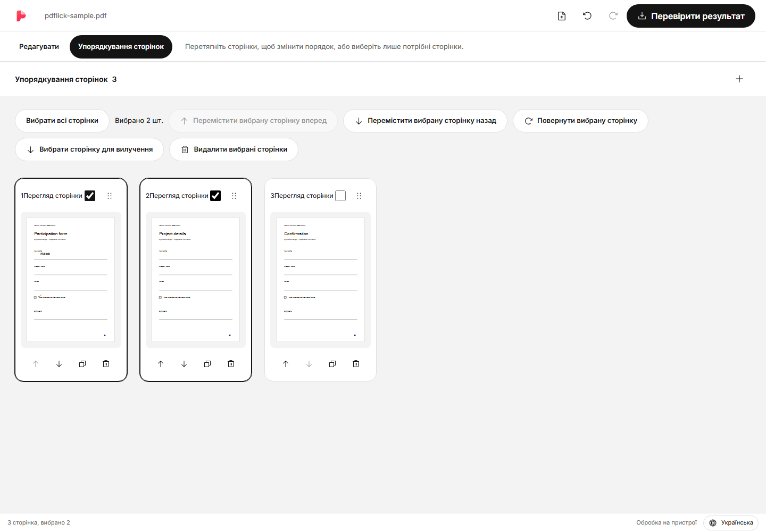Click Перемістити вибрану сторінку вперед
Image resolution: width=766 pixels, height=532 pixels.
point(253,121)
